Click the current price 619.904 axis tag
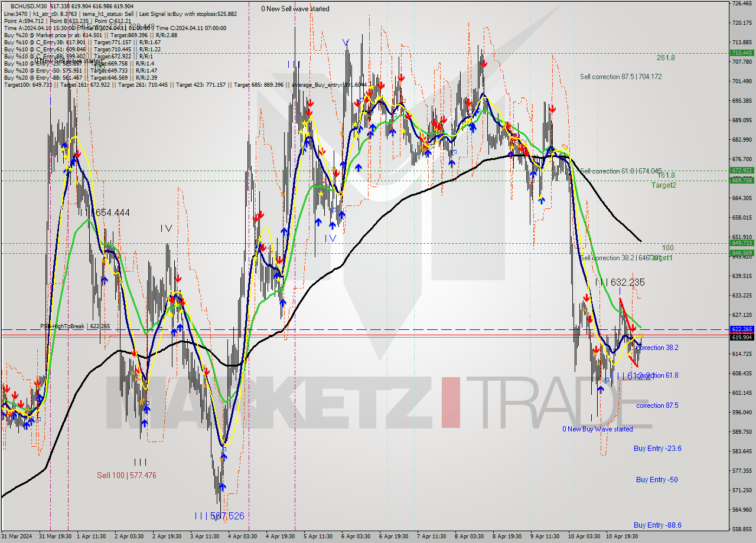 (742, 337)
